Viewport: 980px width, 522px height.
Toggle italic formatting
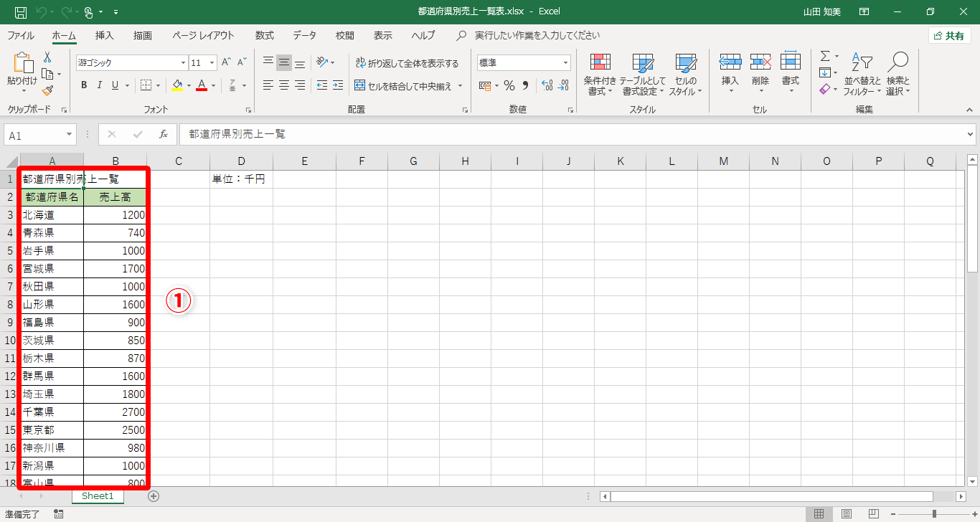pos(100,85)
